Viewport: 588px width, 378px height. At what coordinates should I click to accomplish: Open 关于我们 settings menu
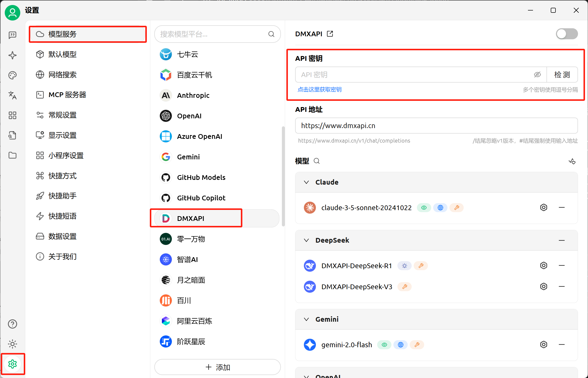pyautogui.click(x=88, y=257)
